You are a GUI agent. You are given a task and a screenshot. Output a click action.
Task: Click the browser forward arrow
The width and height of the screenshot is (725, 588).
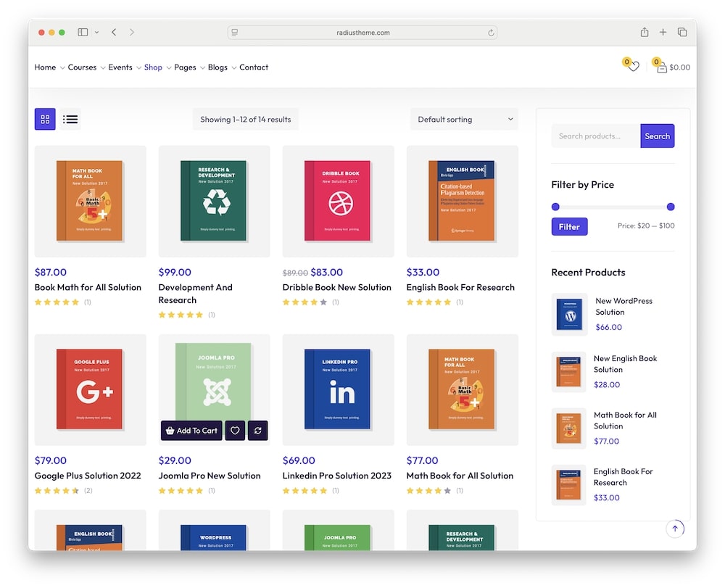[132, 33]
